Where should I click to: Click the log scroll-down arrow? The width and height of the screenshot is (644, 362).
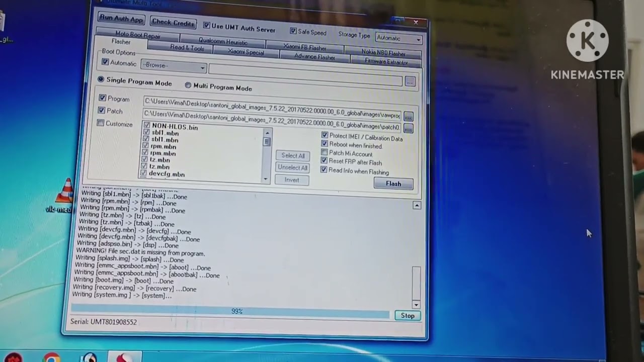click(416, 305)
